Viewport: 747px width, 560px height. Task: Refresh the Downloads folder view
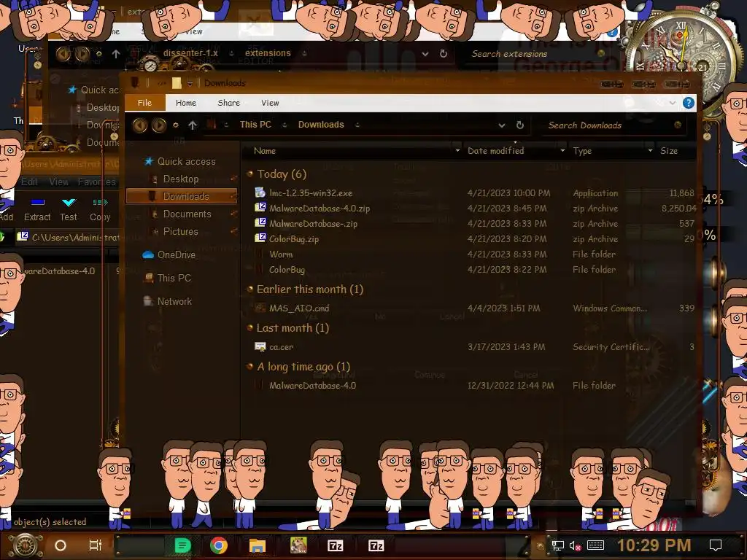[520, 125]
